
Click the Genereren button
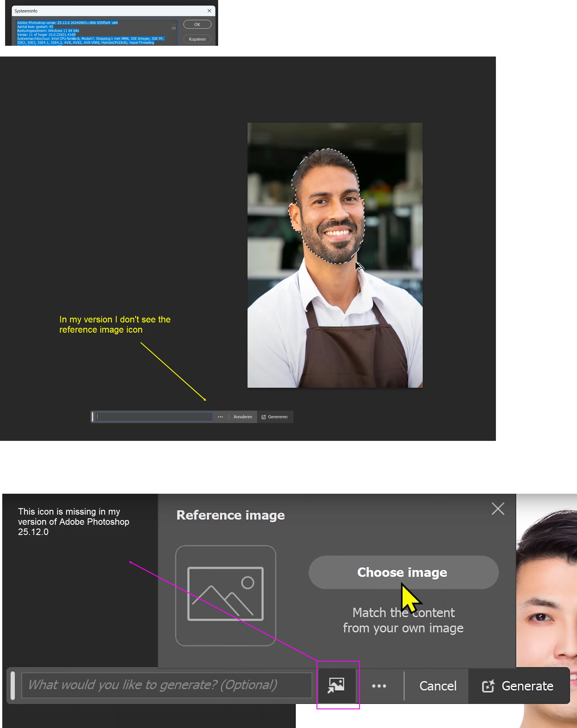click(275, 417)
